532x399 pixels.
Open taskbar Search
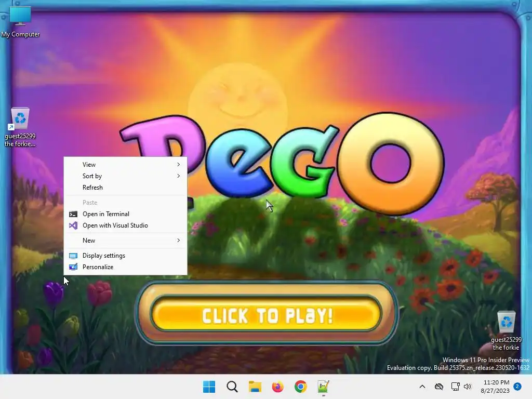[232, 387]
